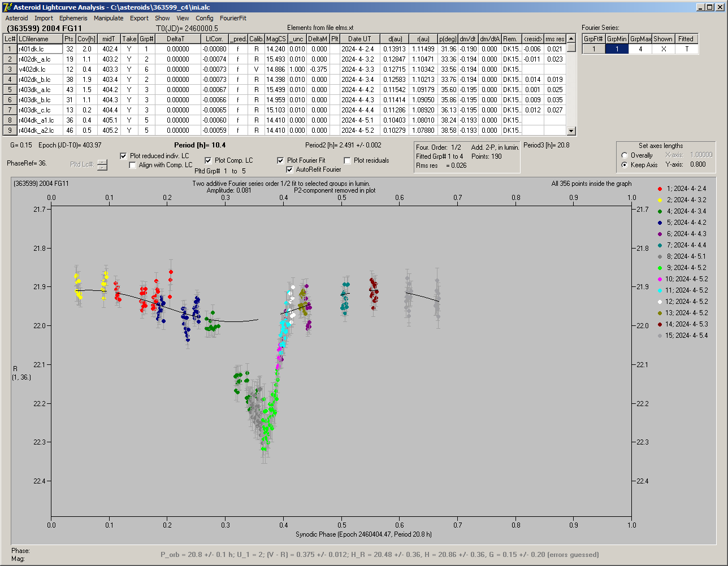Select file r404dk_a2.lc in the table
The image size is (728, 566).
coord(40,130)
